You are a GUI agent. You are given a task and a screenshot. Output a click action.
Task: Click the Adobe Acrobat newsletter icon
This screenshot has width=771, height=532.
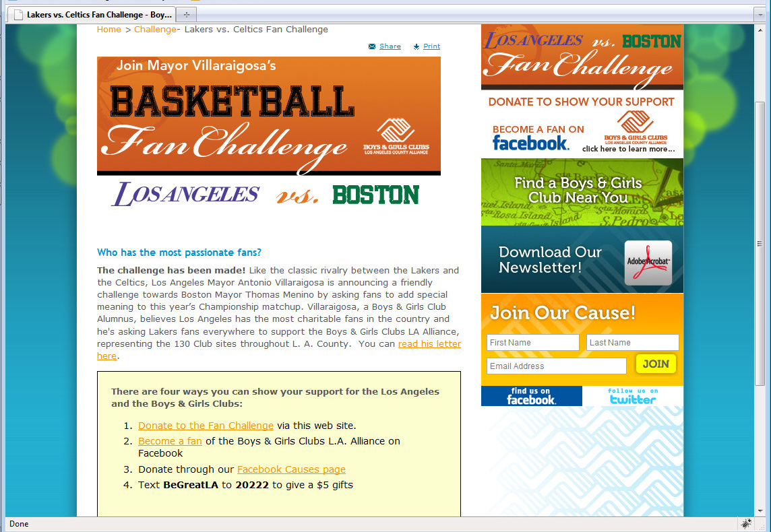648,263
